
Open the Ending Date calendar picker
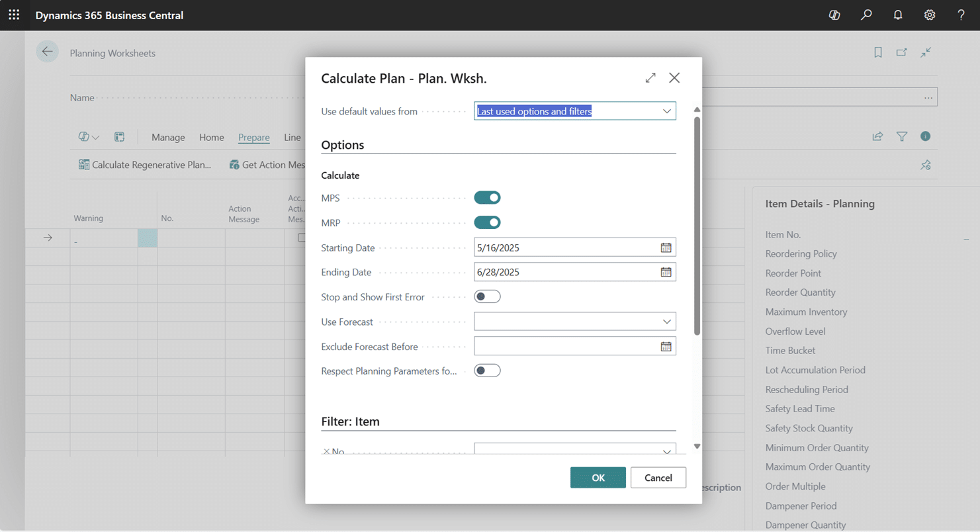click(x=666, y=272)
